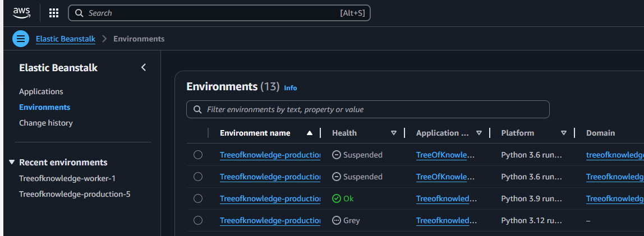Screen dimensions: 644x236
Task: Sort using the Platform column arrow
Action: pos(564,133)
